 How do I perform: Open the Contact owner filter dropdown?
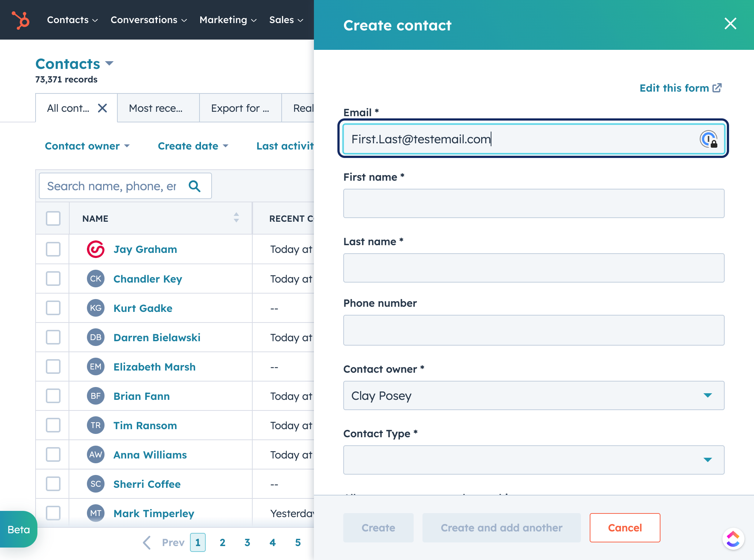[x=87, y=146]
